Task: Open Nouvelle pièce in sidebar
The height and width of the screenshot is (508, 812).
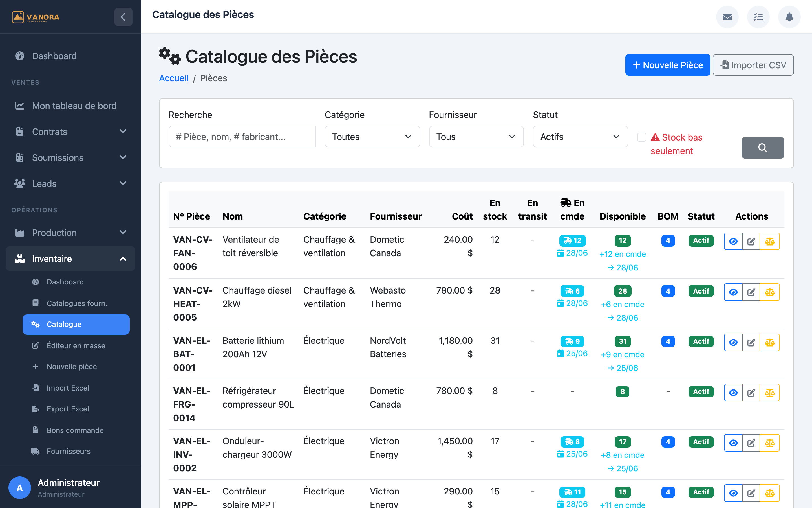Action: 76,367
